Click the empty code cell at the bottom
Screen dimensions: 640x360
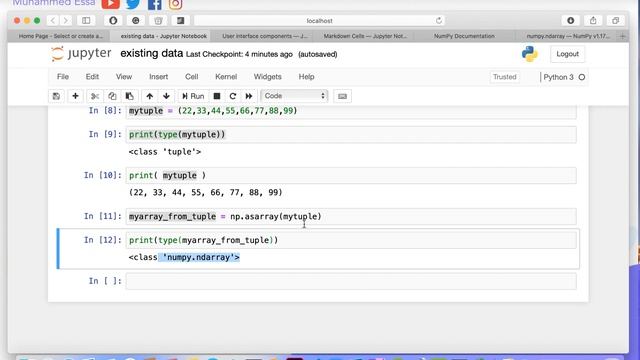[x=351, y=281]
